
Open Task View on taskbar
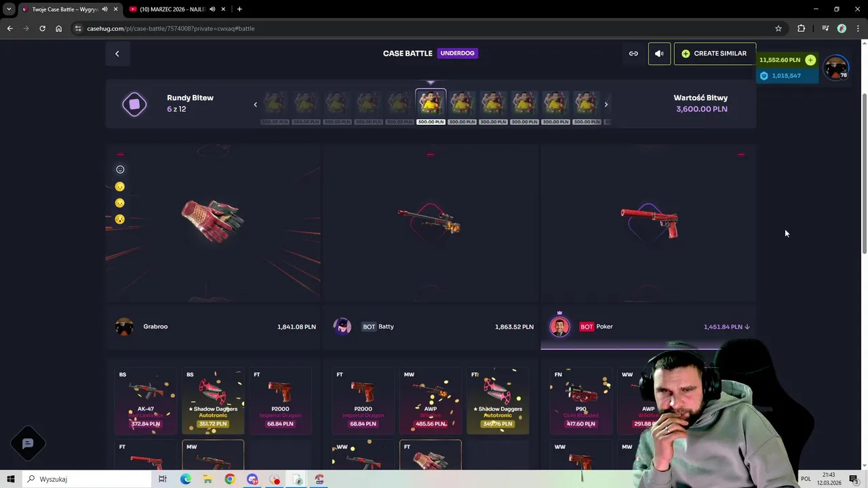point(163,479)
